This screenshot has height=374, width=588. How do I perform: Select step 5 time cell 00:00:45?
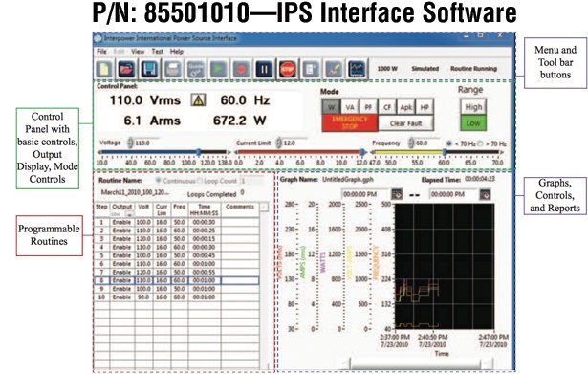[204, 255]
